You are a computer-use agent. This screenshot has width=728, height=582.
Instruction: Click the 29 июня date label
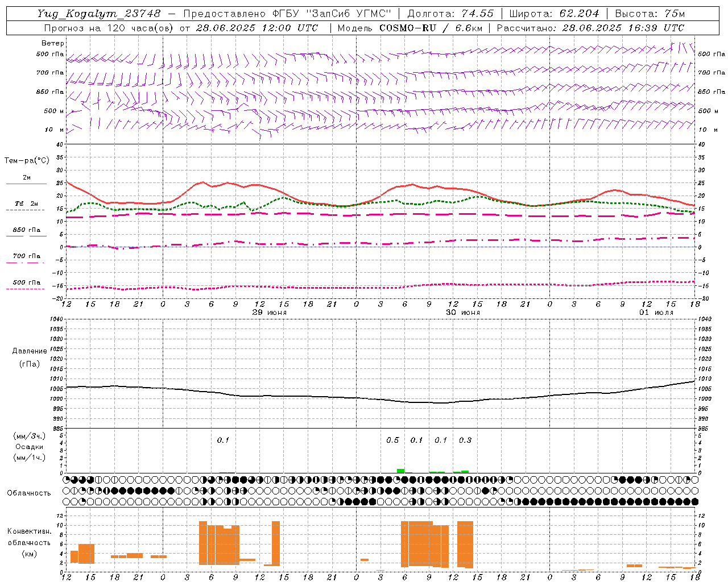(270, 313)
